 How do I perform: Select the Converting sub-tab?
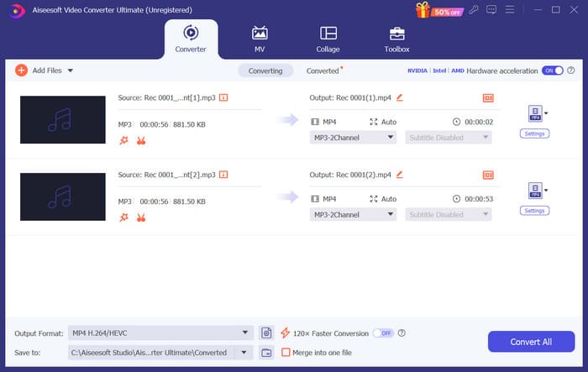tap(265, 71)
